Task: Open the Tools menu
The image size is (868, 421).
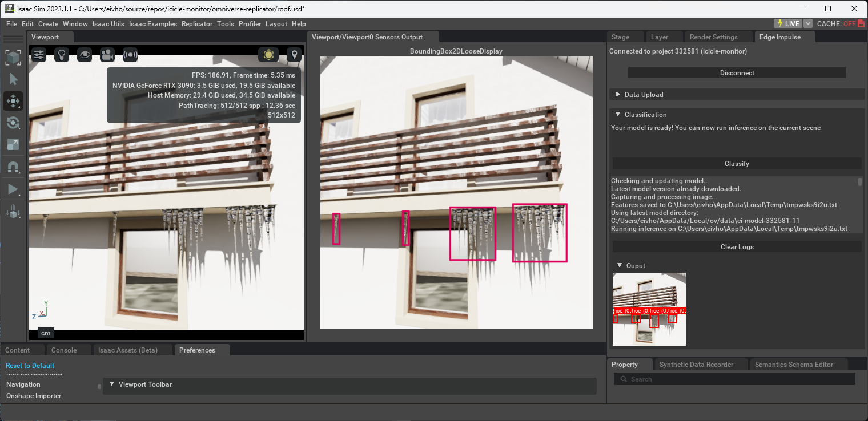Action: pos(226,24)
